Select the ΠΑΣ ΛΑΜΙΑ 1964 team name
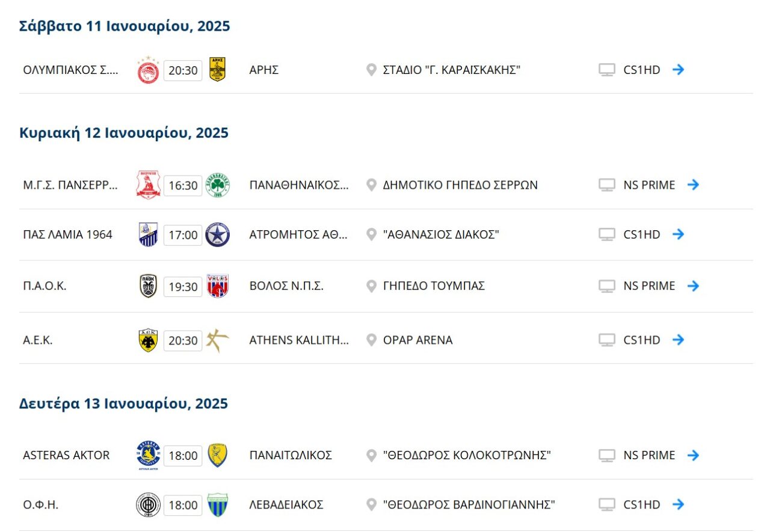 click(x=67, y=234)
